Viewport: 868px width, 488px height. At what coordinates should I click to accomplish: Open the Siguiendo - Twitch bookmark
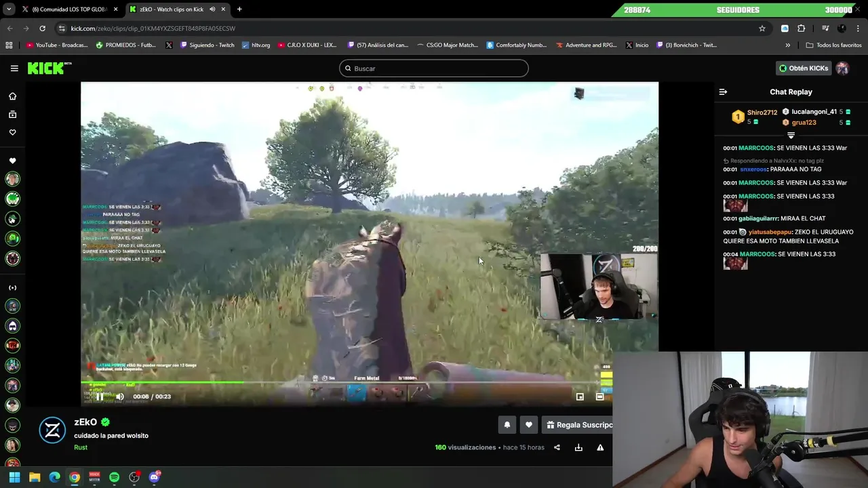click(206, 45)
